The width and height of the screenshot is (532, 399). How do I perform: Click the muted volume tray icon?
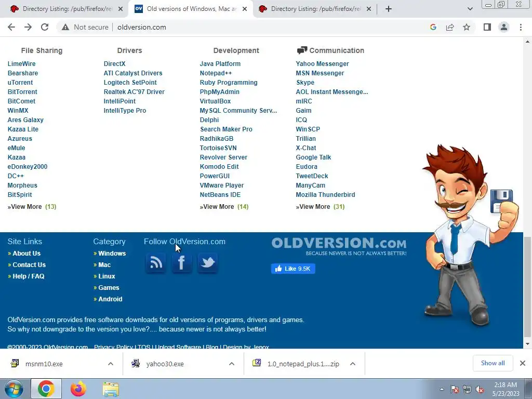(x=480, y=389)
